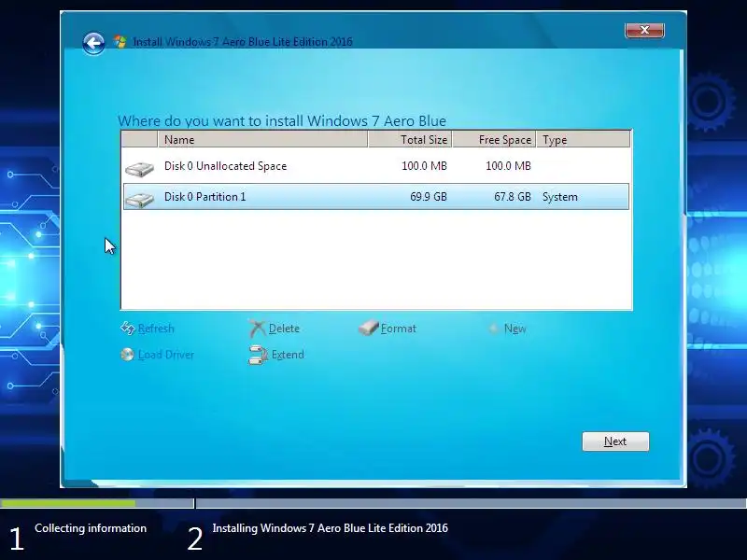
Task: Click the Refresh arrows icon
Action: (x=128, y=329)
